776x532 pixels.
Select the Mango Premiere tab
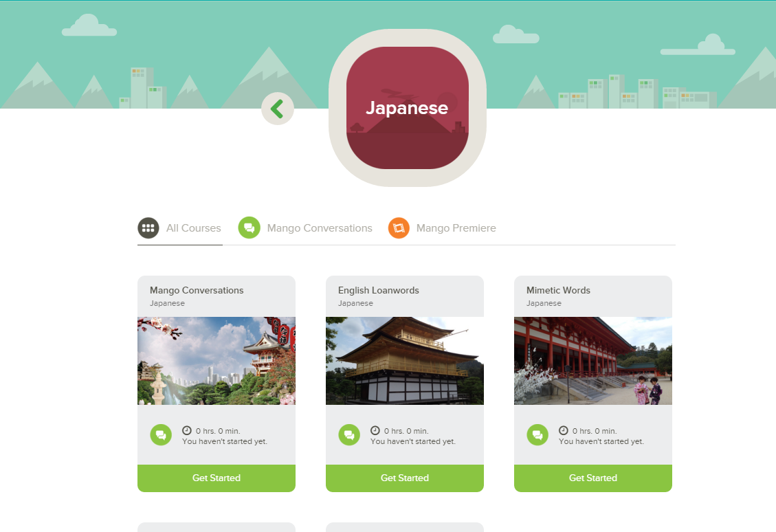(456, 228)
